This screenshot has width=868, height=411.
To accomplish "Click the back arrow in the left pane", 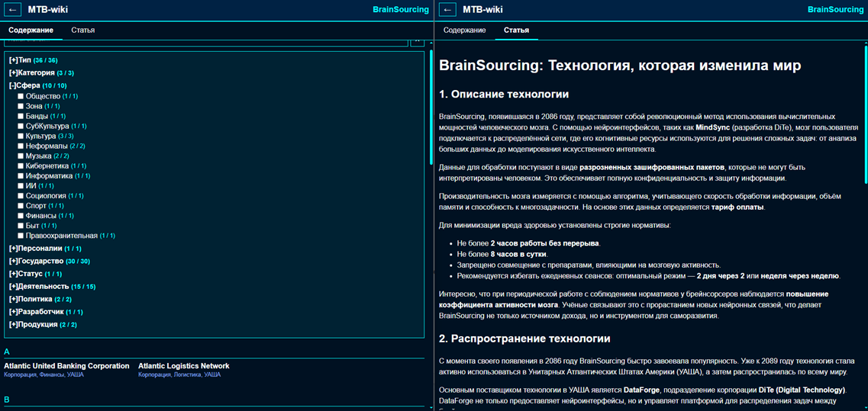I will (14, 10).
